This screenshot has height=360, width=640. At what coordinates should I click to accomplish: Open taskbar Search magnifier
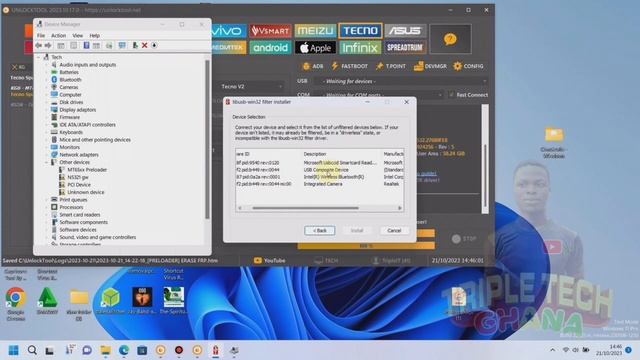point(32,350)
